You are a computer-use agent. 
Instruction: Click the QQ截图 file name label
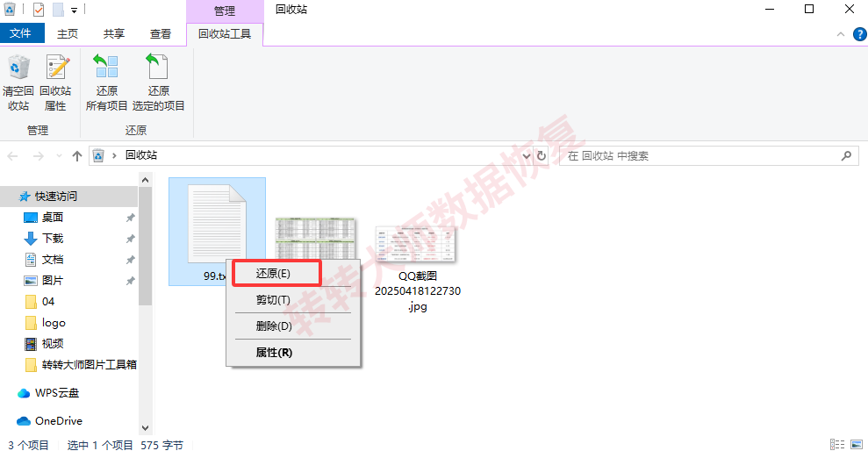[418, 291]
